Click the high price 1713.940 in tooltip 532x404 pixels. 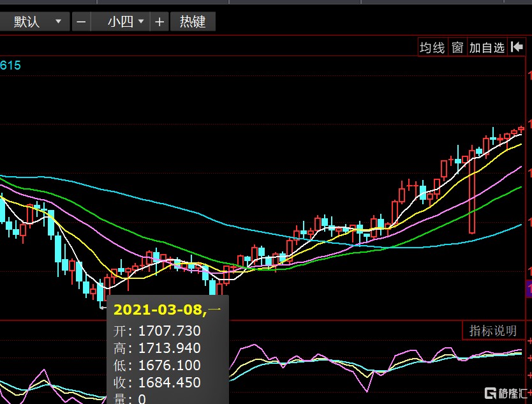(169, 348)
